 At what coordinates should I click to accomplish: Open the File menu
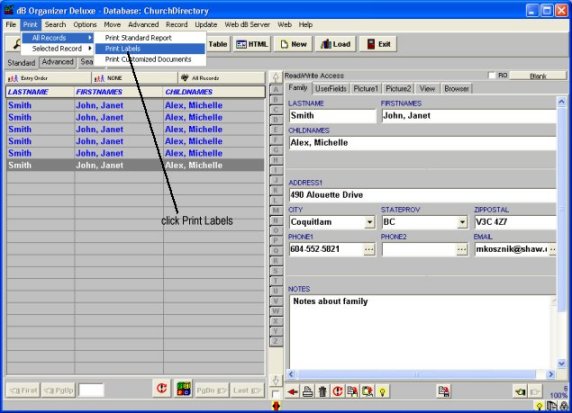pyautogui.click(x=11, y=24)
